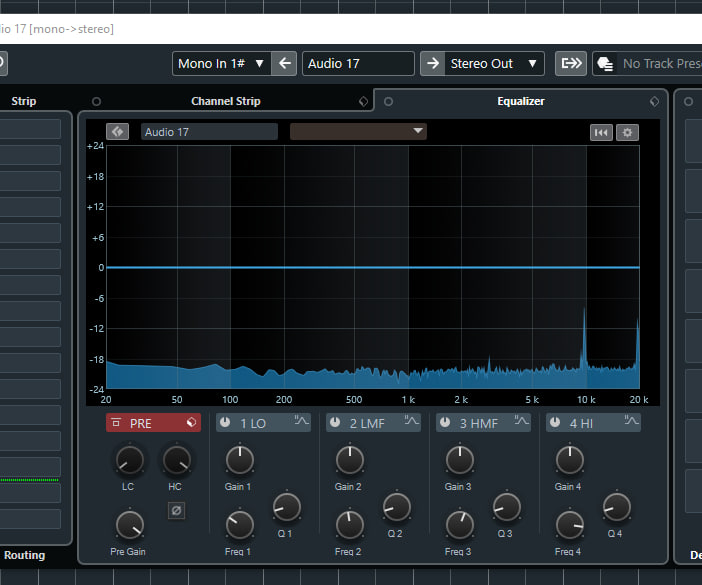Toggle band 4 HI power button
702x585 pixels.
click(x=555, y=422)
